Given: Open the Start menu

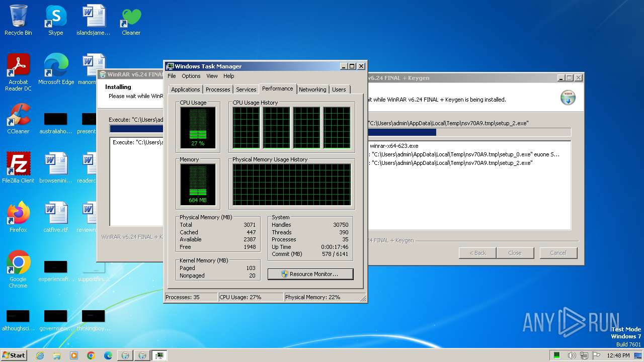Looking at the screenshot, I should point(14,355).
